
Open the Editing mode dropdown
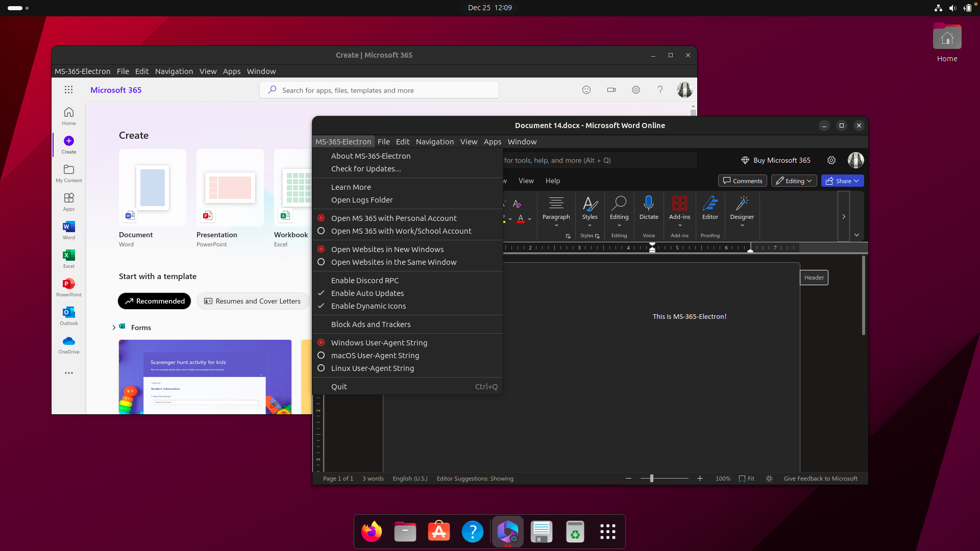[794, 181]
